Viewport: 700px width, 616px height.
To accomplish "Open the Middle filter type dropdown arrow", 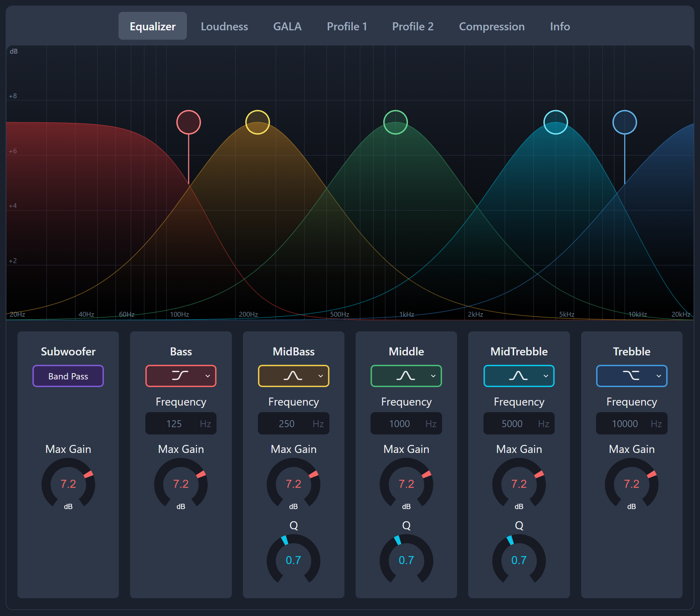I will click(433, 376).
